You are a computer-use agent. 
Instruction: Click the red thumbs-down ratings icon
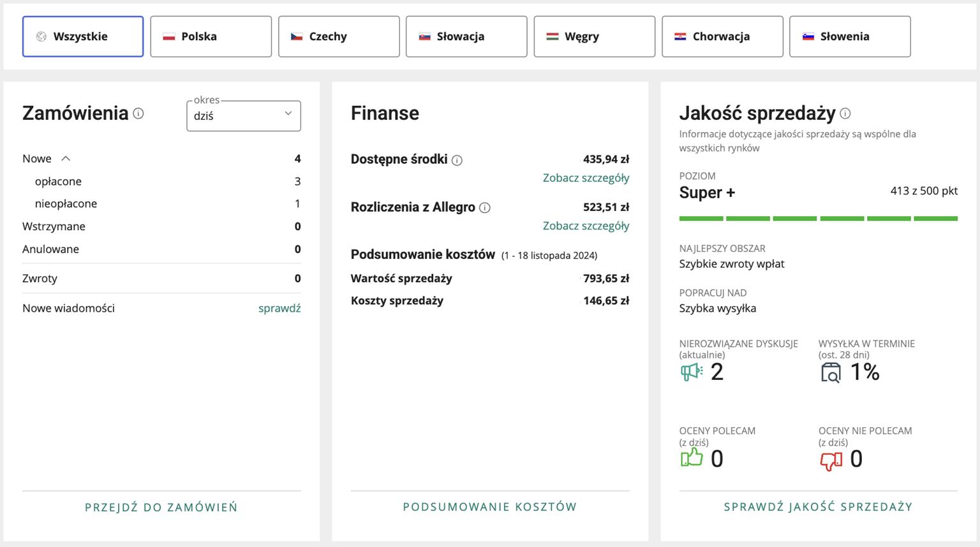(x=831, y=459)
